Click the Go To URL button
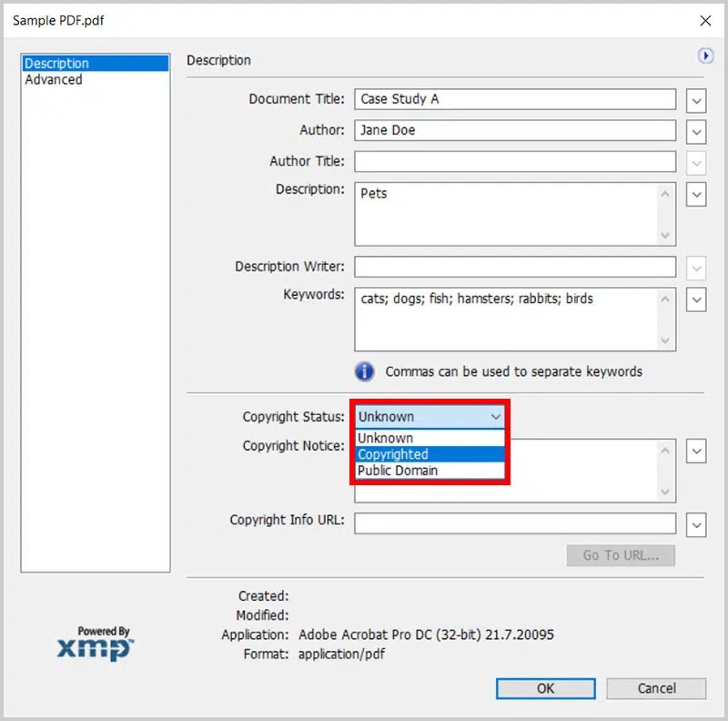The image size is (728, 721). coord(621,555)
